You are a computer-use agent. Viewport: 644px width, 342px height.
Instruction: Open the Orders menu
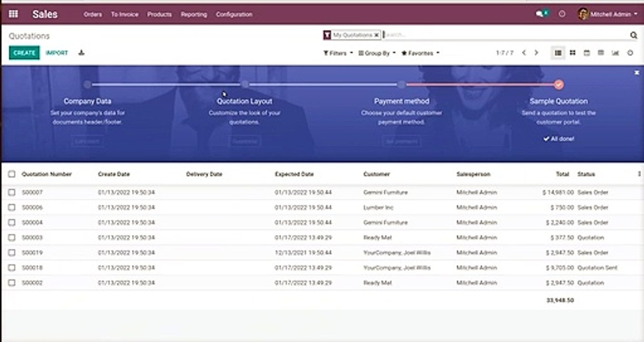pyautogui.click(x=93, y=14)
